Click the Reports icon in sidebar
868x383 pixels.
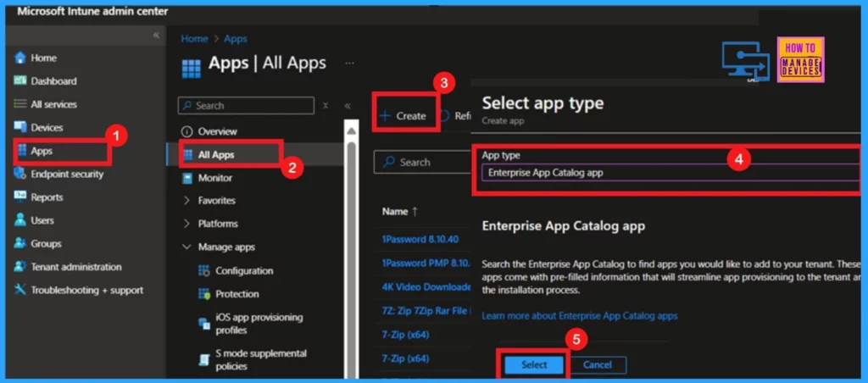20,197
